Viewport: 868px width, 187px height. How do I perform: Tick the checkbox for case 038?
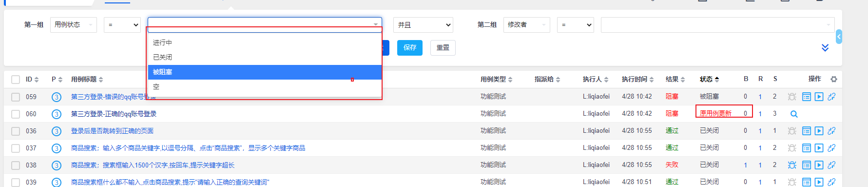click(16, 165)
